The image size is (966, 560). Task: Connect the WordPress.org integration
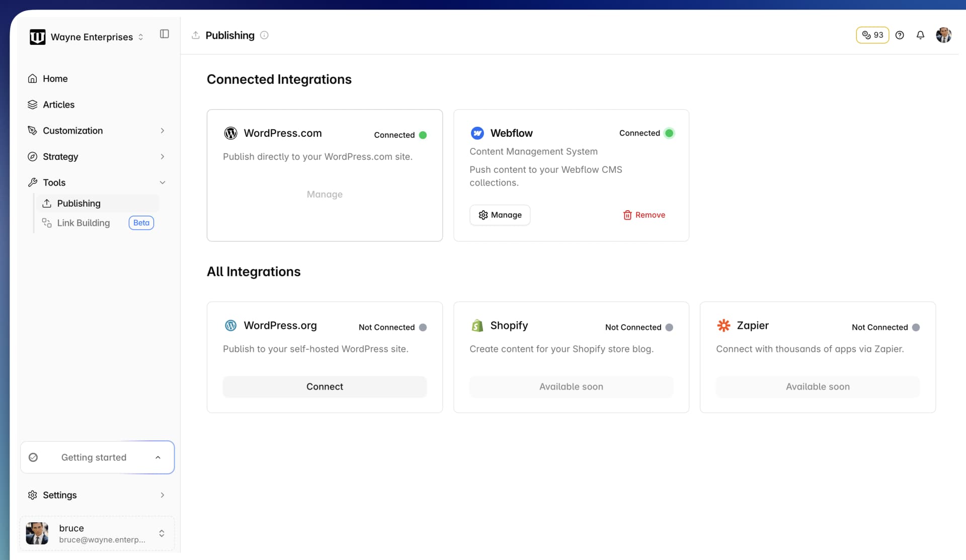click(325, 386)
